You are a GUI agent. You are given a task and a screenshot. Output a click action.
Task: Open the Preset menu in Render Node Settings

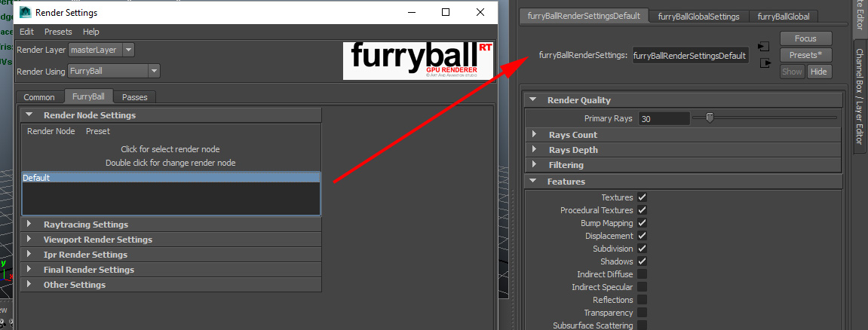98,131
